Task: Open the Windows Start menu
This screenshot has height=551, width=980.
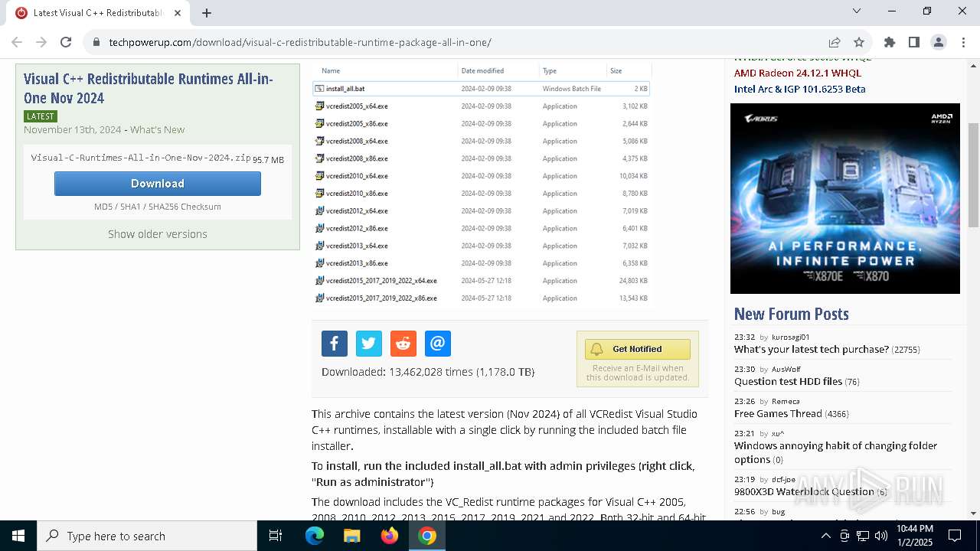Action: [18, 536]
